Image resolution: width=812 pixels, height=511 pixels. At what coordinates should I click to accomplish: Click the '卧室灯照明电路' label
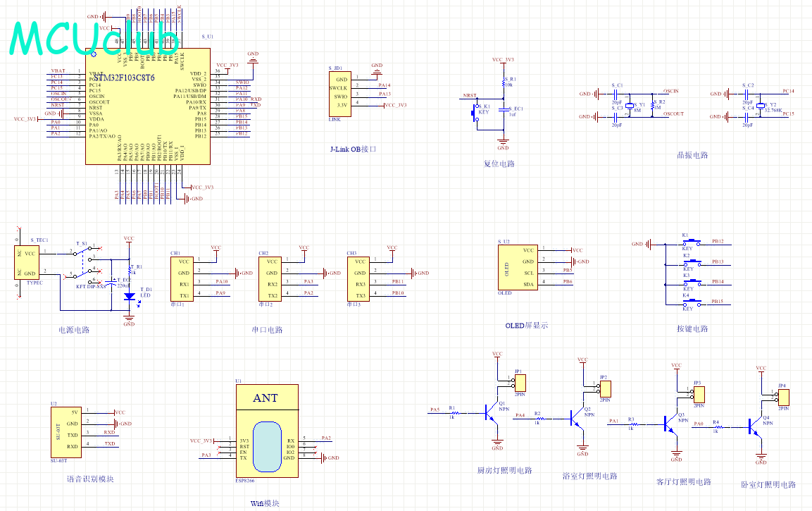(x=768, y=485)
